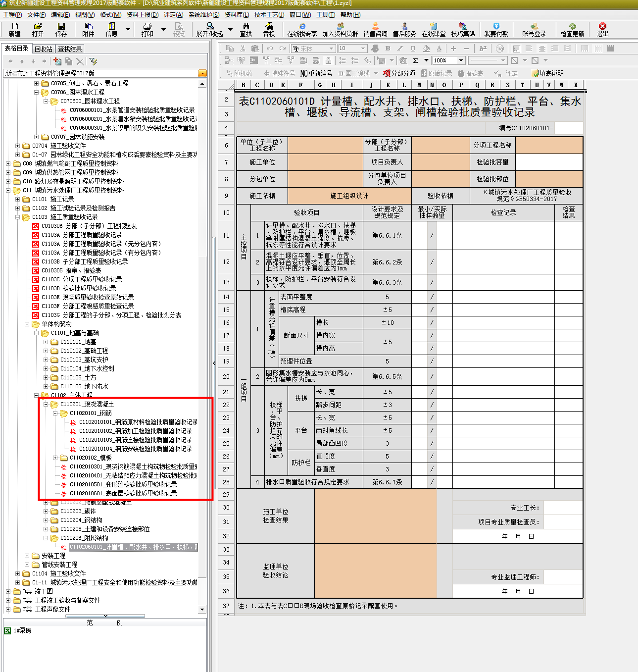Viewport: 638px width, 672px height.
Task: Click the 打开 (Open) toolbar icon
Action: coord(38,29)
